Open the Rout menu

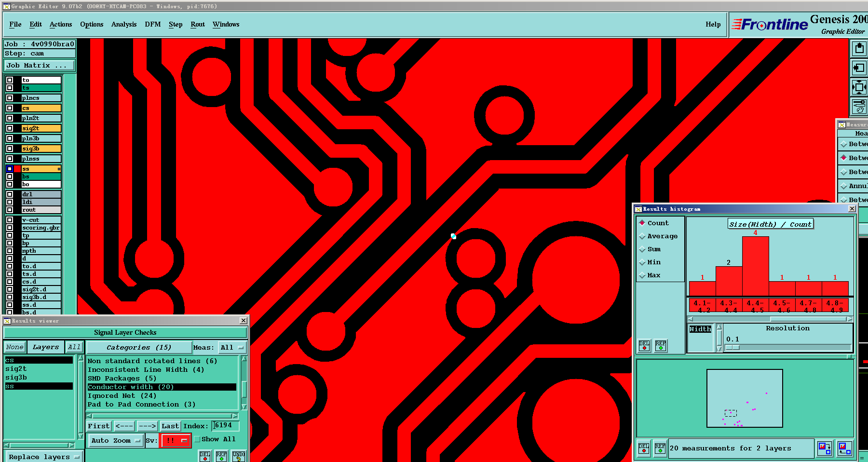pyautogui.click(x=198, y=24)
